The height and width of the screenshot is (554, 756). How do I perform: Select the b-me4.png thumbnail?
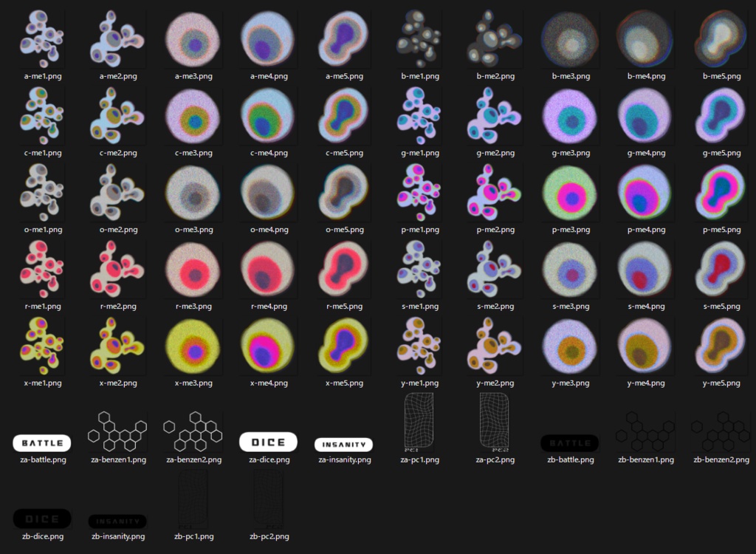(x=645, y=39)
